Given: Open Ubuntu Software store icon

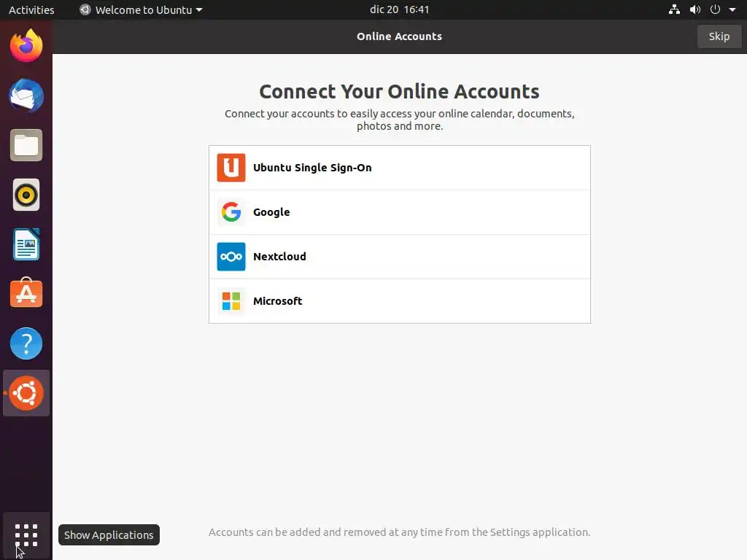Looking at the screenshot, I should tap(26, 293).
